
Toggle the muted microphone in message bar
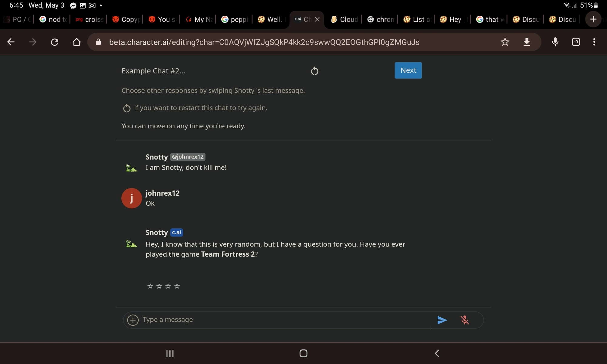(x=465, y=320)
